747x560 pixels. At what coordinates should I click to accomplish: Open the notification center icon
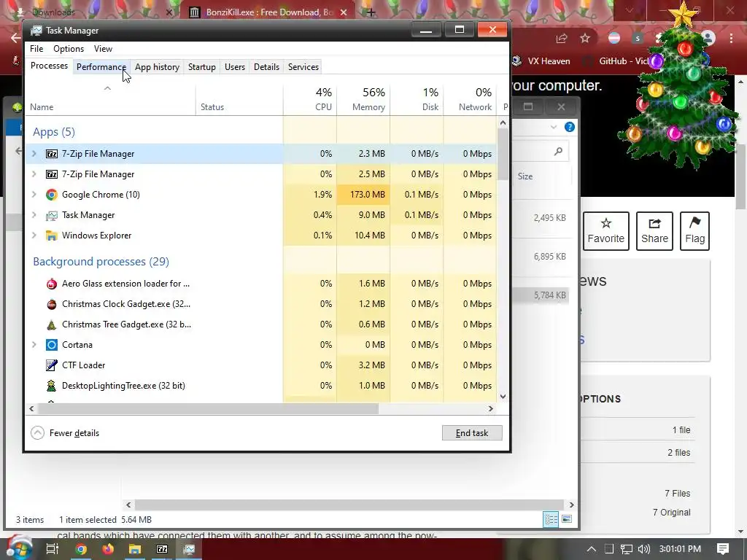tap(723, 549)
